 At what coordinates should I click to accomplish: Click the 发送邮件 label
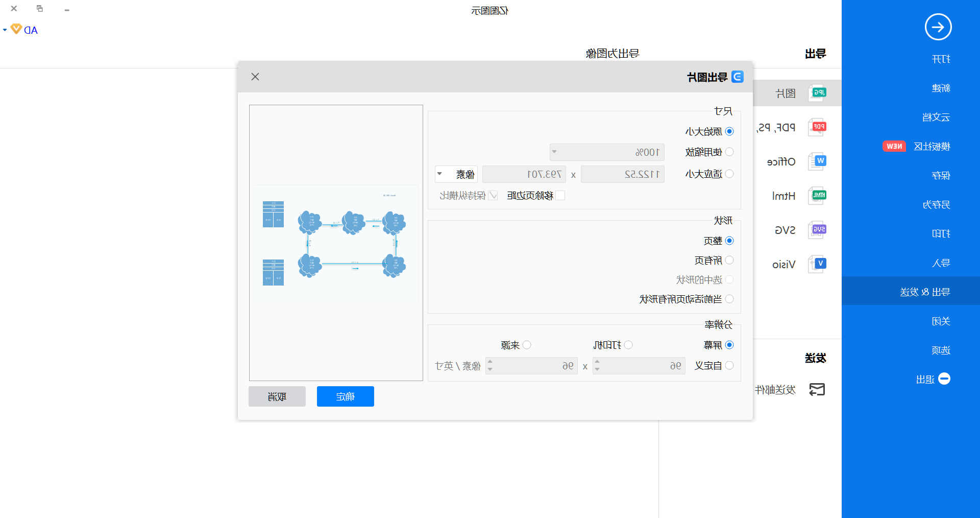tap(775, 390)
